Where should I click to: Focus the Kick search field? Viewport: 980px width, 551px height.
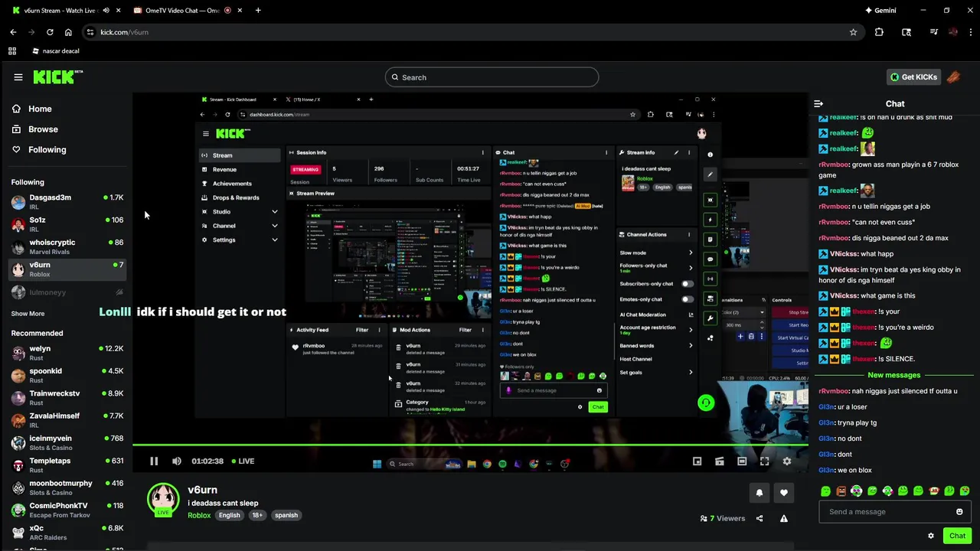pos(492,77)
